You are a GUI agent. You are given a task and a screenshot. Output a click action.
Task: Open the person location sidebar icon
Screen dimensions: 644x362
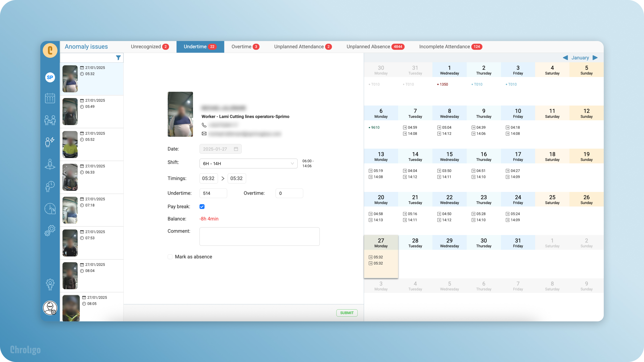[x=50, y=164]
